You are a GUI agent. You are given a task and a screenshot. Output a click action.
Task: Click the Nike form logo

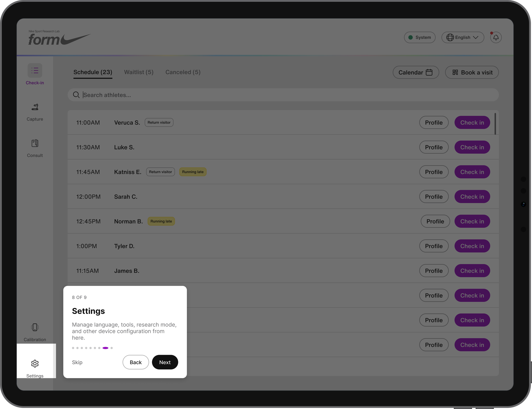[x=59, y=38]
